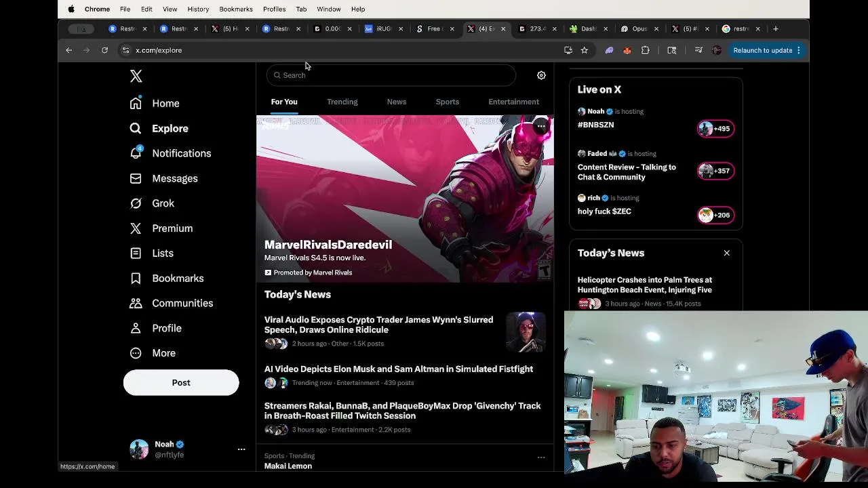Click the Noah account avatar in the sidebar
Image resolution: width=868 pixels, height=488 pixels.
139,449
